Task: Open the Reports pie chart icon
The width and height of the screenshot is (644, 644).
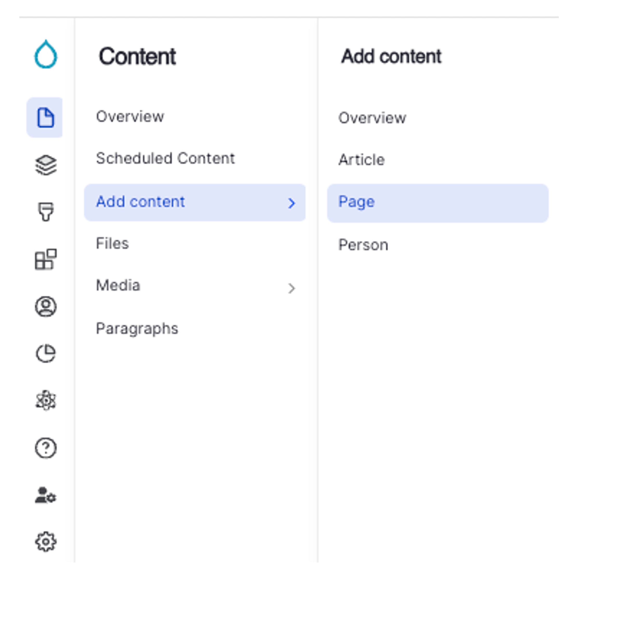Action: 46,353
